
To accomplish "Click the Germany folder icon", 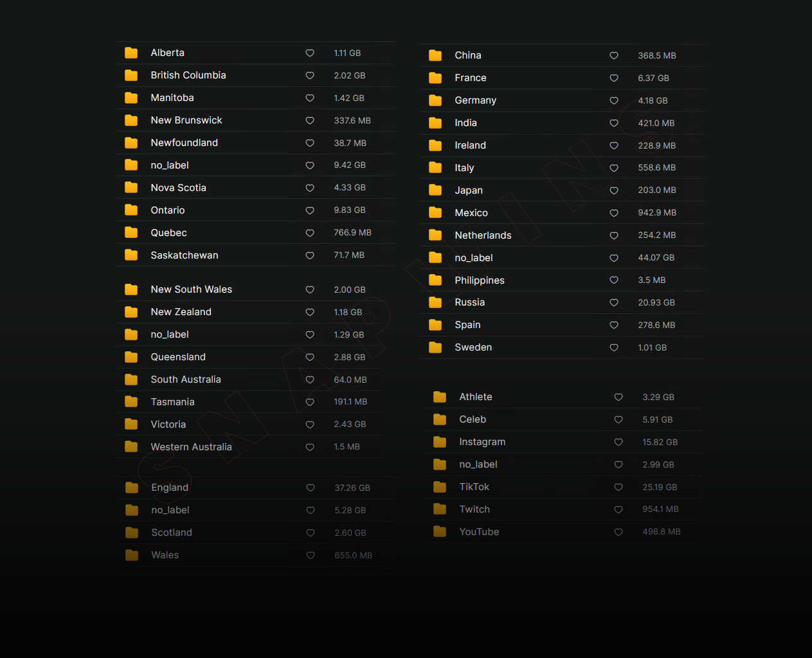I will coord(435,100).
